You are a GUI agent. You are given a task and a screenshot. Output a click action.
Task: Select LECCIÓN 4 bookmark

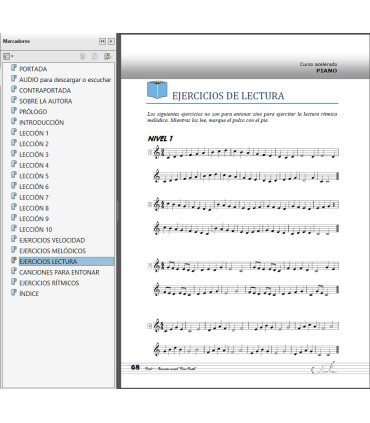pos(34,165)
